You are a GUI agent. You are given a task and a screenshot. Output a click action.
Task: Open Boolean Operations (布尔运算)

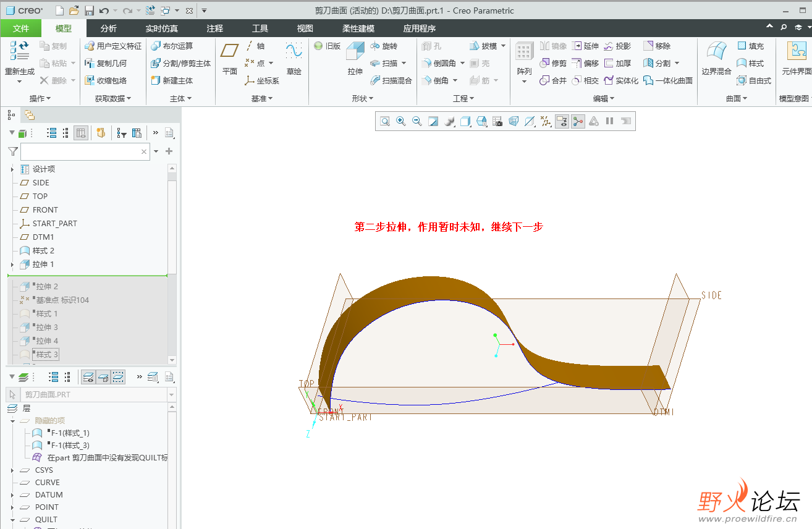172,46
